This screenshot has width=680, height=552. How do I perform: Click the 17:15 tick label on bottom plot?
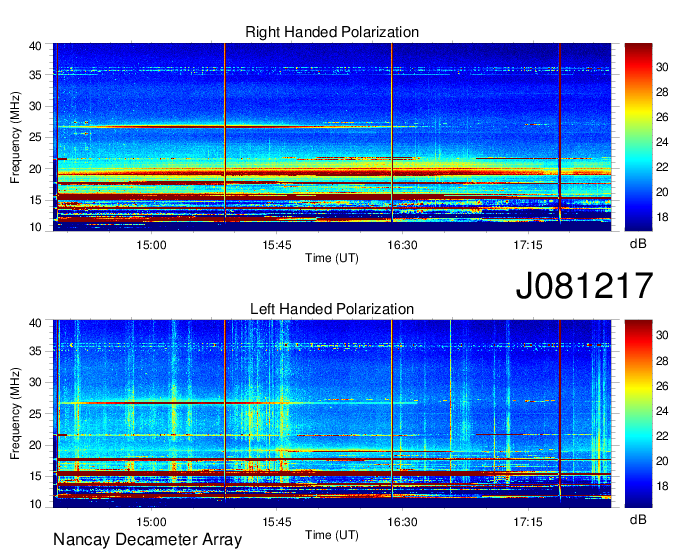pos(528,522)
